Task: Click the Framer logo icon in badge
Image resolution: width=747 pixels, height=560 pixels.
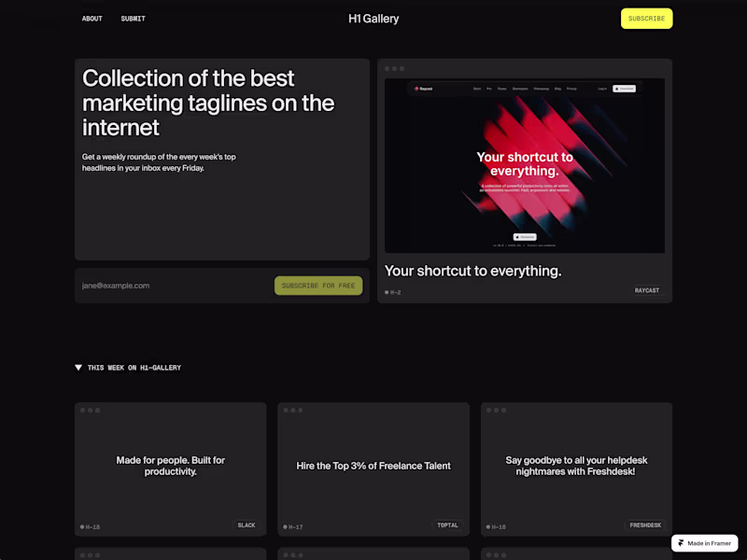Action: 682,543
